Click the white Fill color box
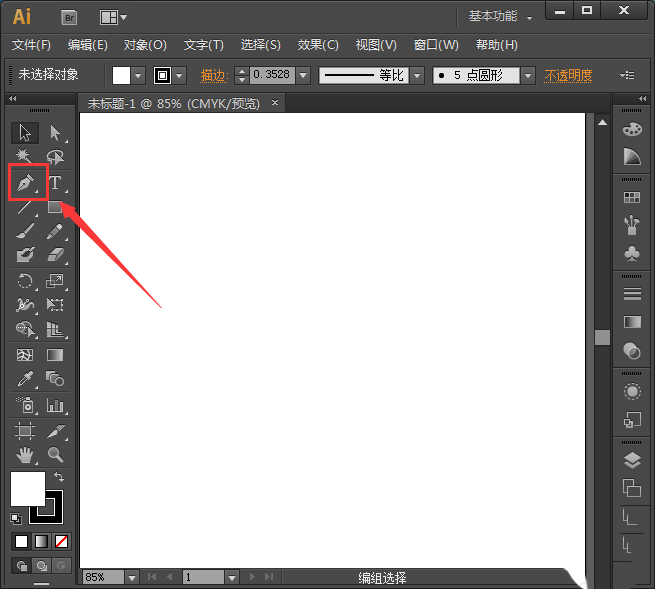Image resolution: width=655 pixels, height=589 pixels. [28, 489]
